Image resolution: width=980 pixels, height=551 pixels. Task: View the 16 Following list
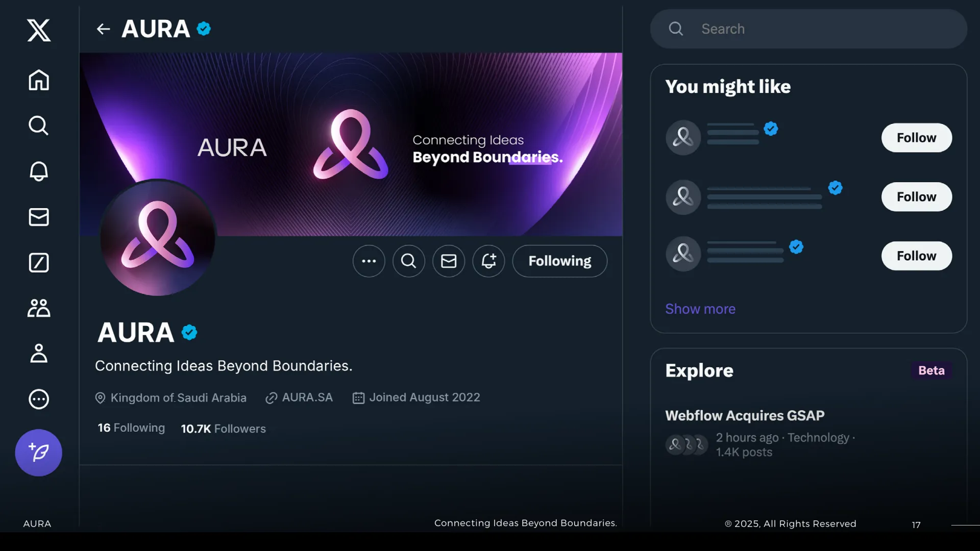point(131,428)
